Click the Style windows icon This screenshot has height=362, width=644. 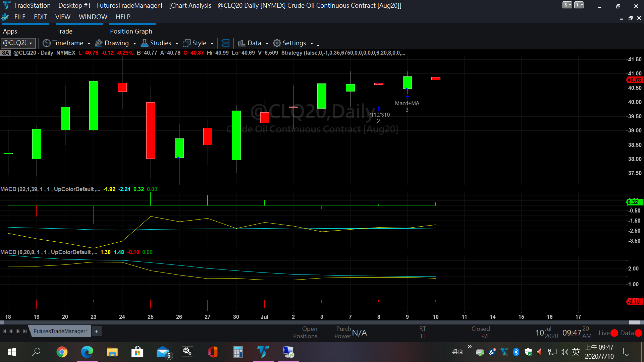pos(186,43)
